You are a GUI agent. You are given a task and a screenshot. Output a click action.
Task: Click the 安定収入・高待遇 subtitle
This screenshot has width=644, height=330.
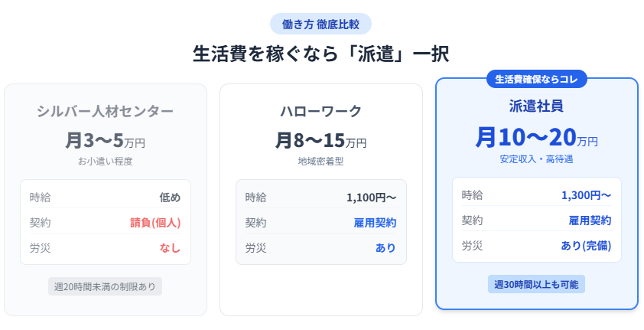(x=536, y=159)
